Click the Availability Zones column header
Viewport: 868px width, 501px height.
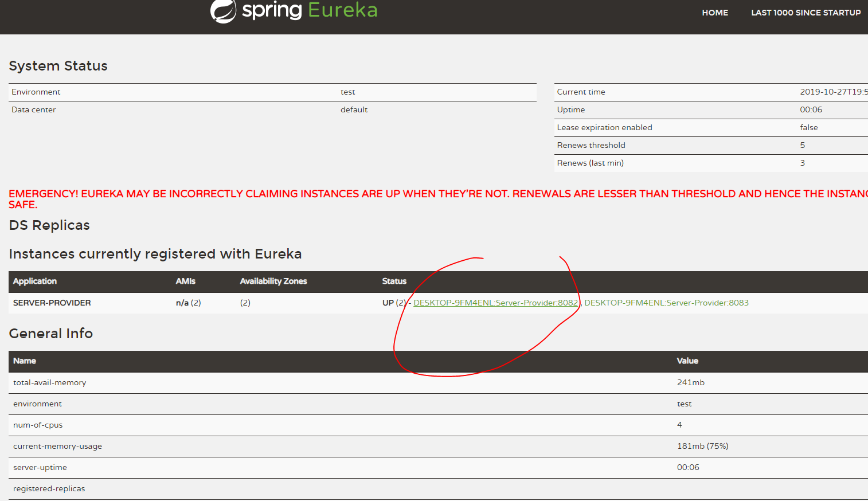[x=273, y=281]
